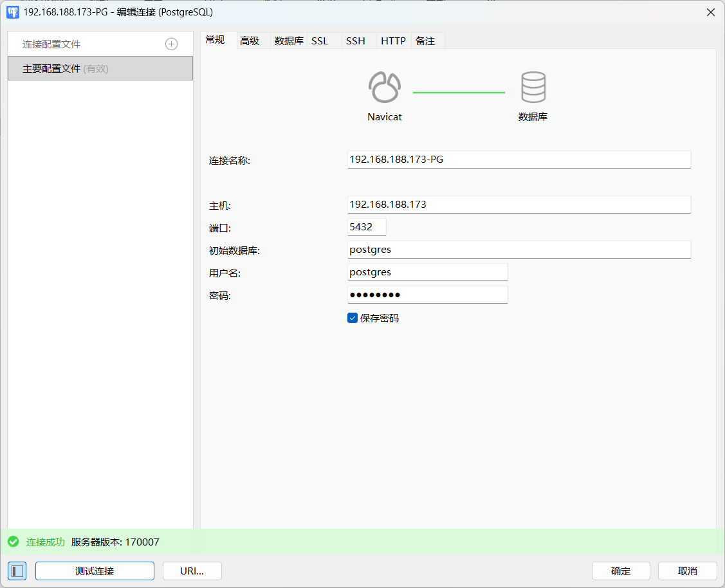Uncheck the 保存密码 checkbox
This screenshot has width=725, height=588.
tap(353, 318)
